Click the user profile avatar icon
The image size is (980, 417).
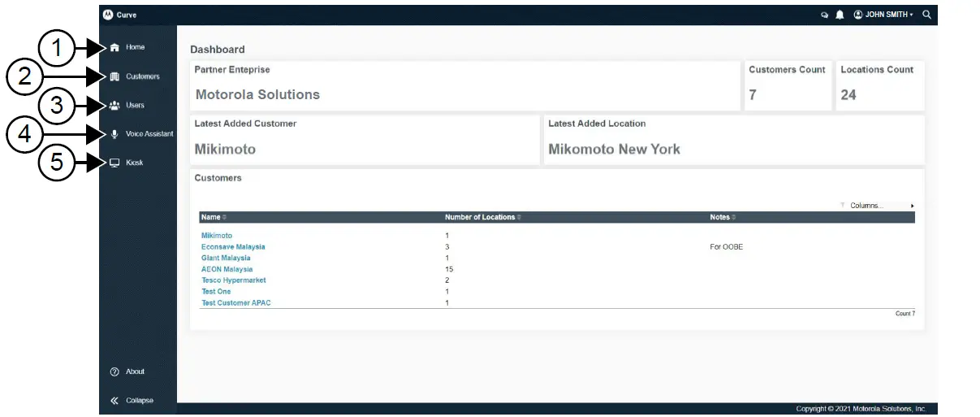[x=858, y=15]
